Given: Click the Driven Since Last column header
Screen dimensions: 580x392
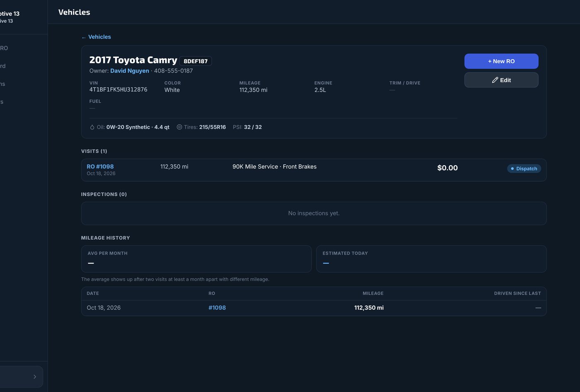Looking at the screenshot, I should pos(517,293).
